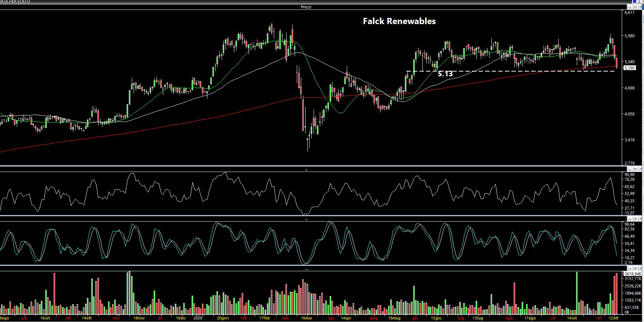This screenshot has width=644, height=322.
Task: Select the 20gen date marker
Action: coord(223,318)
